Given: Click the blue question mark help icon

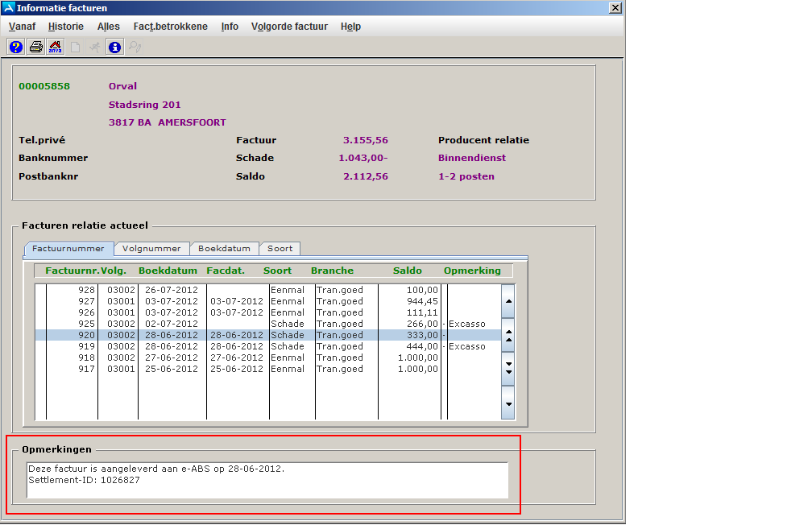Looking at the screenshot, I should click(x=16, y=47).
